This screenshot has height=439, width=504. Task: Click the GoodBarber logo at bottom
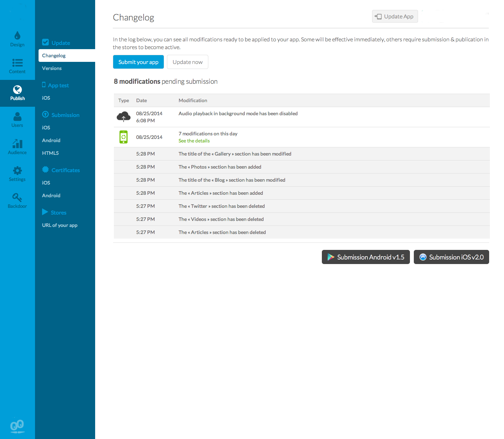17,426
